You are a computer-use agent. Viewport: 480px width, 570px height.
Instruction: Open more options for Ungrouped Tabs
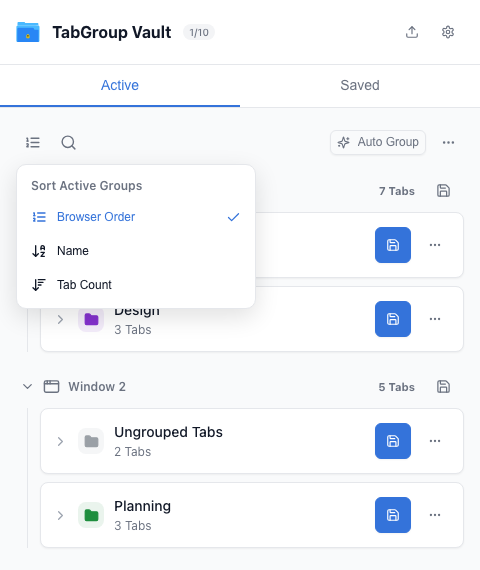point(435,441)
